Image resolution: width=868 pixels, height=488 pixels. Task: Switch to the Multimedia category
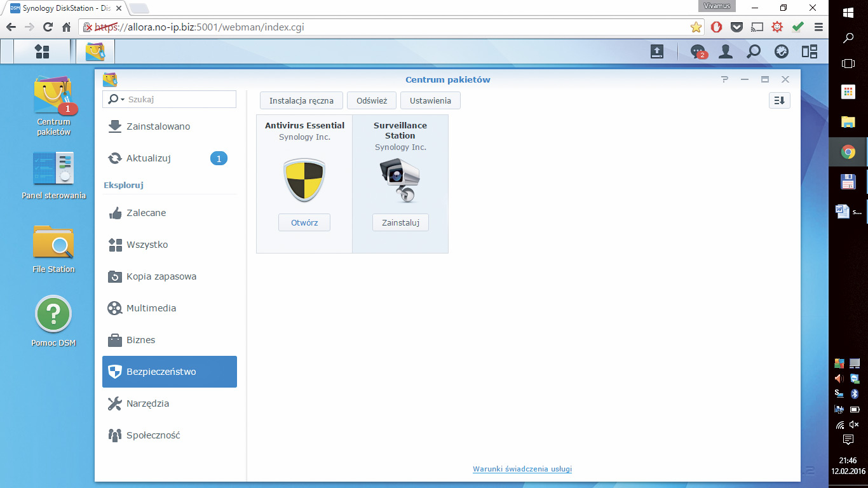(151, 308)
